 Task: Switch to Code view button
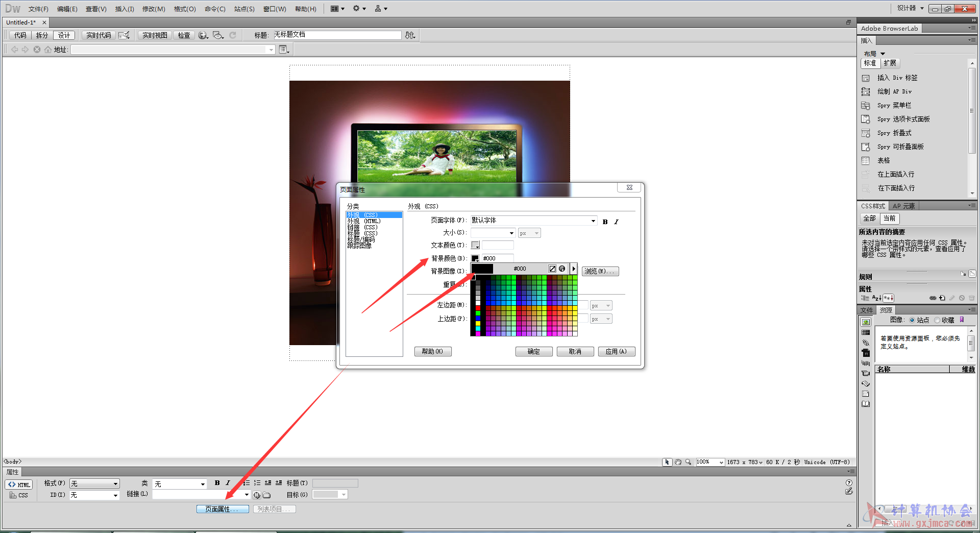(20, 35)
